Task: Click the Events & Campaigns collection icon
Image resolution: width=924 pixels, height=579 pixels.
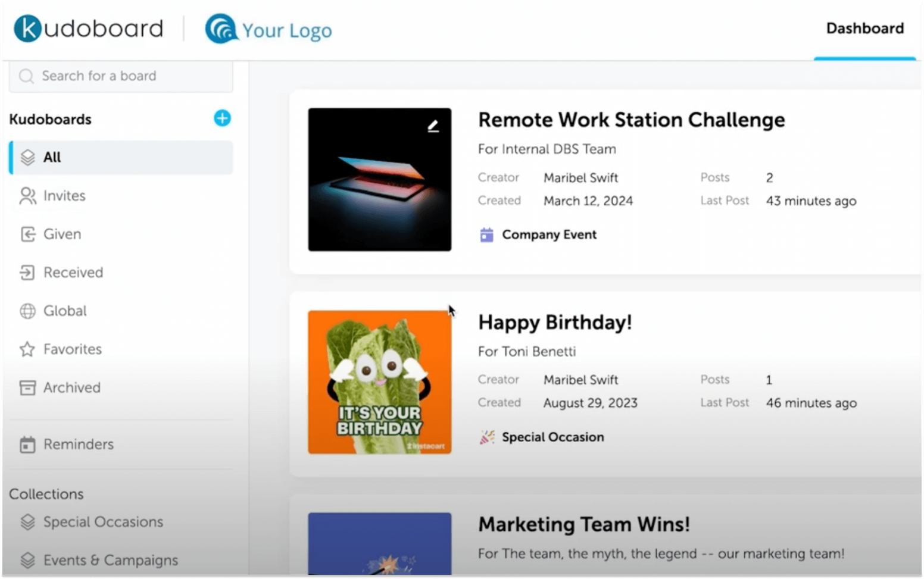Action: (x=27, y=561)
